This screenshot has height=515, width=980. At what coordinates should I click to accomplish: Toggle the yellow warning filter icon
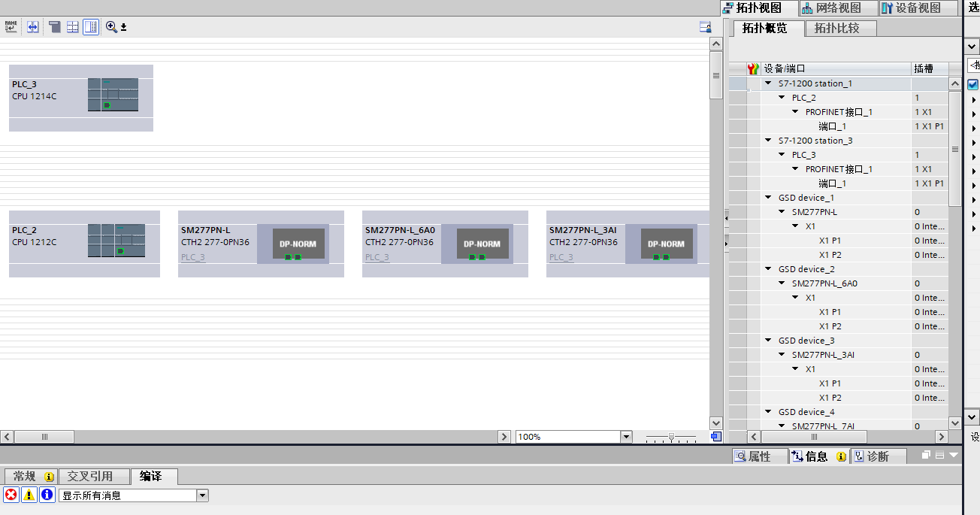coord(29,495)
